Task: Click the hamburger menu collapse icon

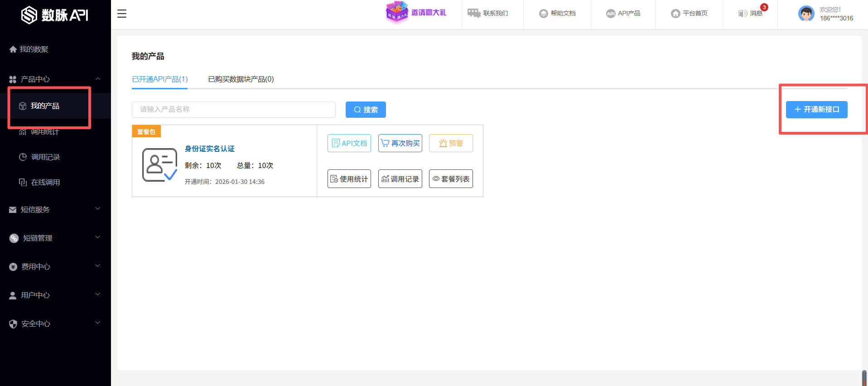Action: (121, 14)
